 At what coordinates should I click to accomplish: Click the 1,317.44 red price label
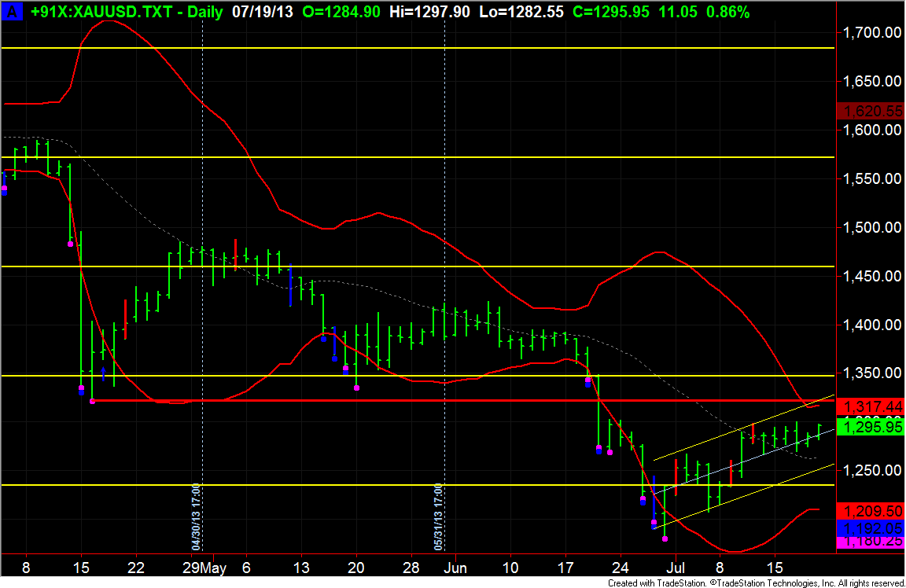click(869, 406)
